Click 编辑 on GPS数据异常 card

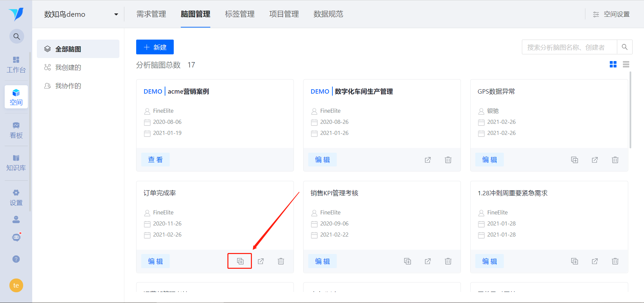(489, 160)
